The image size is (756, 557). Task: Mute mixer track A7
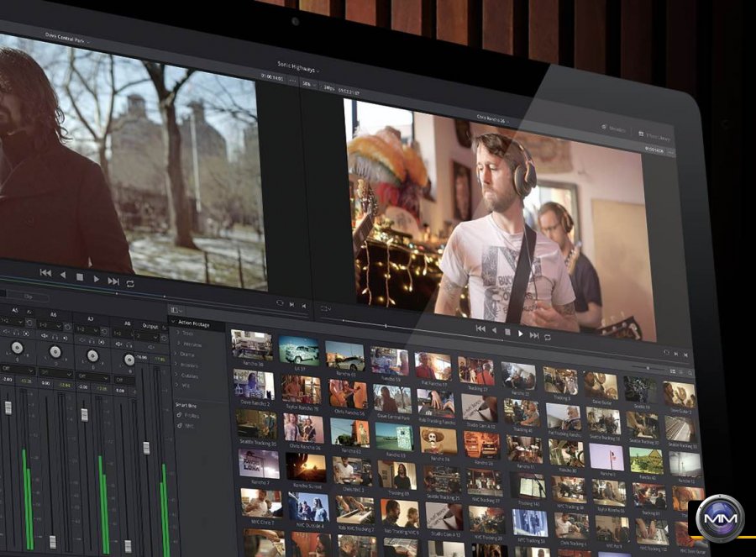tap(82, 339)
